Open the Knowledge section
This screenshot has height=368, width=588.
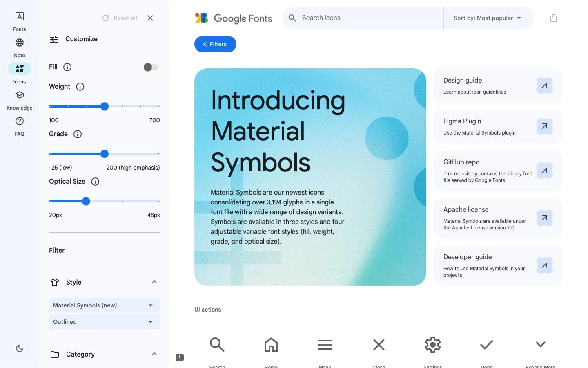[19, 100]
